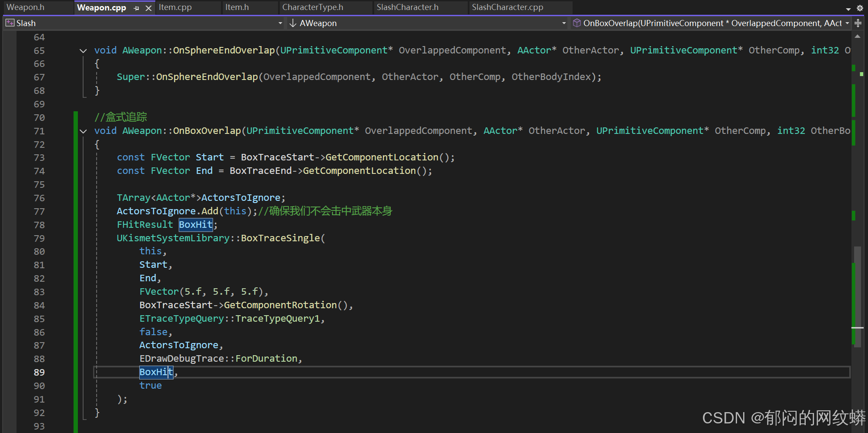Screen dimensions: 868x433
Task: Open the CharacterType.h tab
Action: (x=312, y=7)
